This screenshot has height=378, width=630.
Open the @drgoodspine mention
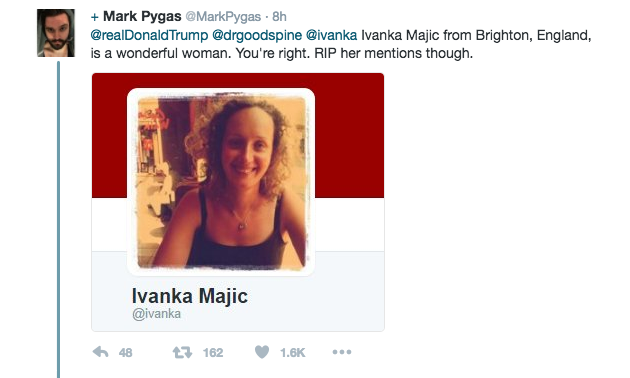(257, 35)
